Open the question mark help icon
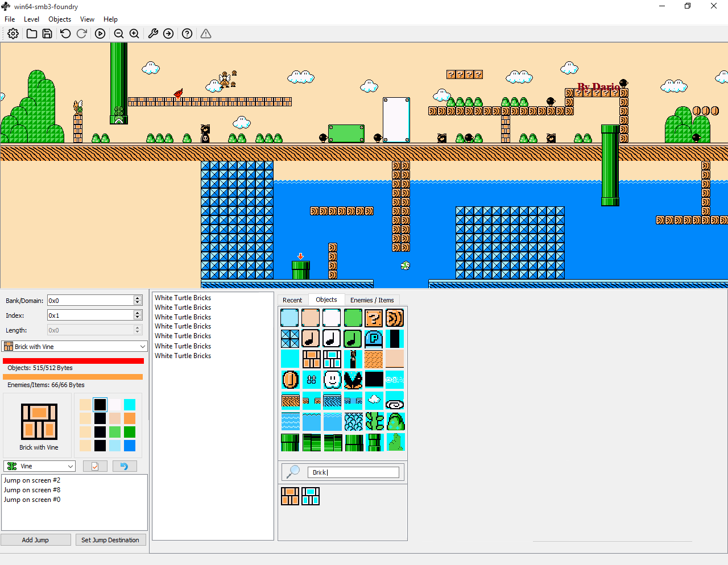The width and height of the screenshot is (728, 565). coord(187,34)
